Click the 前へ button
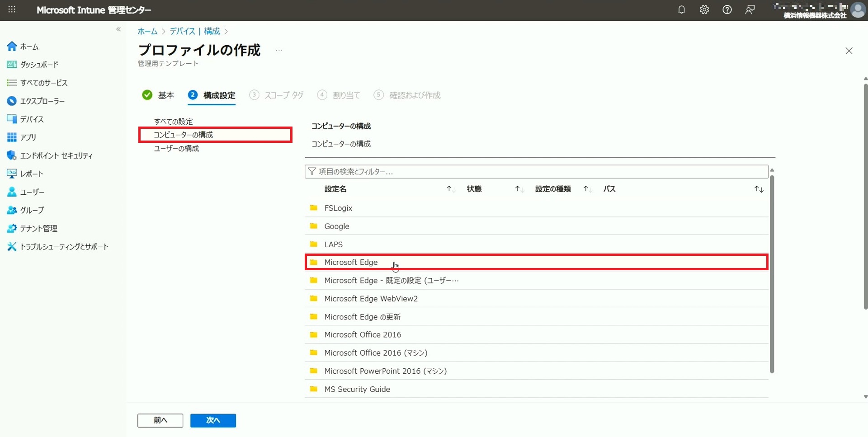The height and width of the screenshot is (437, 868). point(160,420)
